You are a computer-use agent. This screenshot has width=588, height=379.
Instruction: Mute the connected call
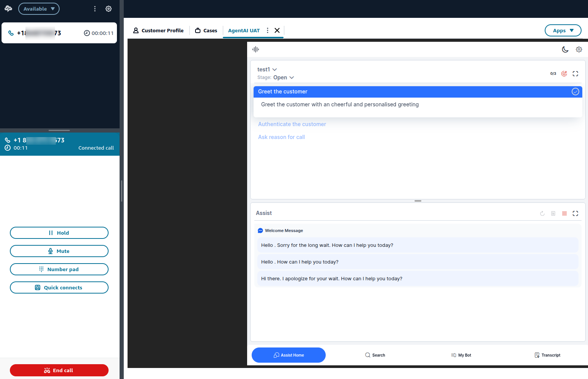pos(59,251)
